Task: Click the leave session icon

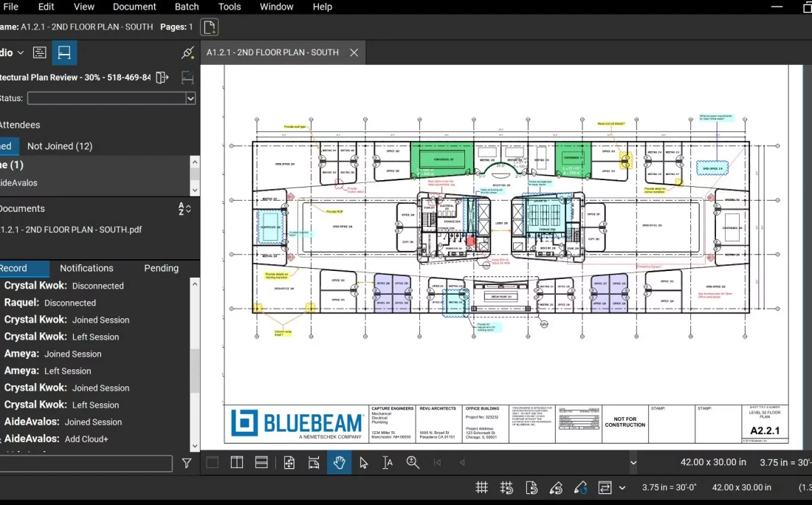Action: coord(163,78)
